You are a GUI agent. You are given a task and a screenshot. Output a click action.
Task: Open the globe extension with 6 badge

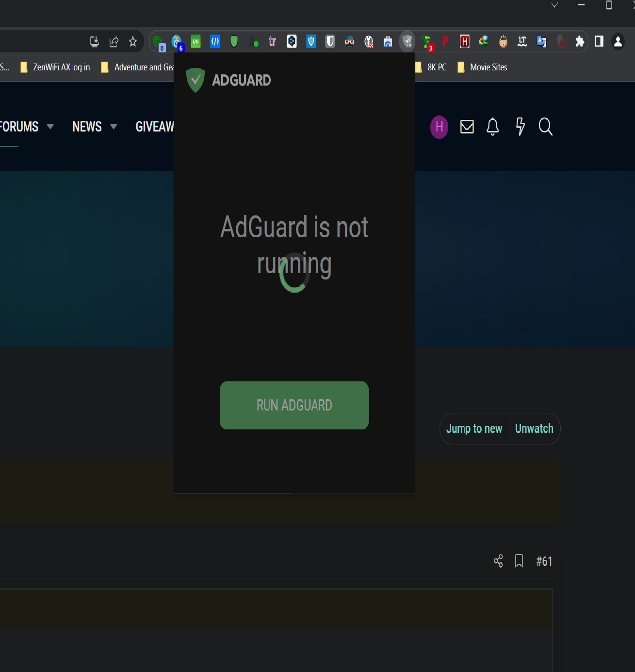[178, 43]
